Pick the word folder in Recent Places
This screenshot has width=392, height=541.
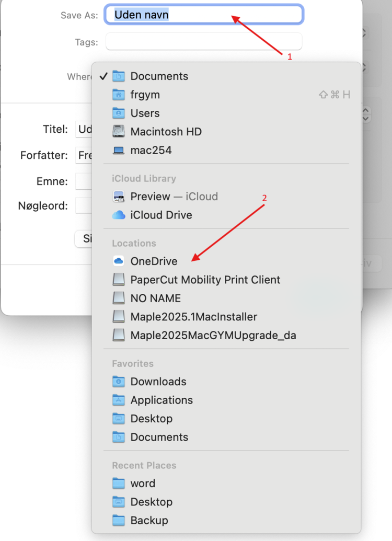click(143, 484)
